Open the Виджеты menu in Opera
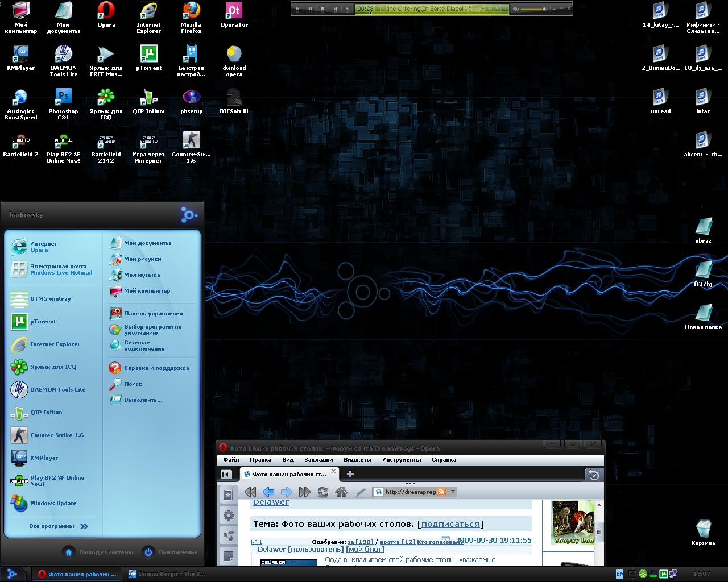 pos(357,460)
